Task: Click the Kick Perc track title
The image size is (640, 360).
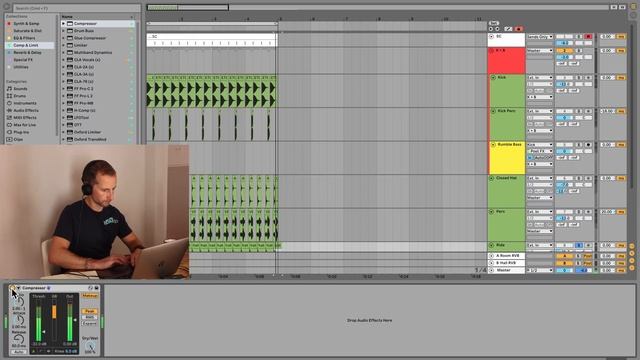Action: (507, 111)
